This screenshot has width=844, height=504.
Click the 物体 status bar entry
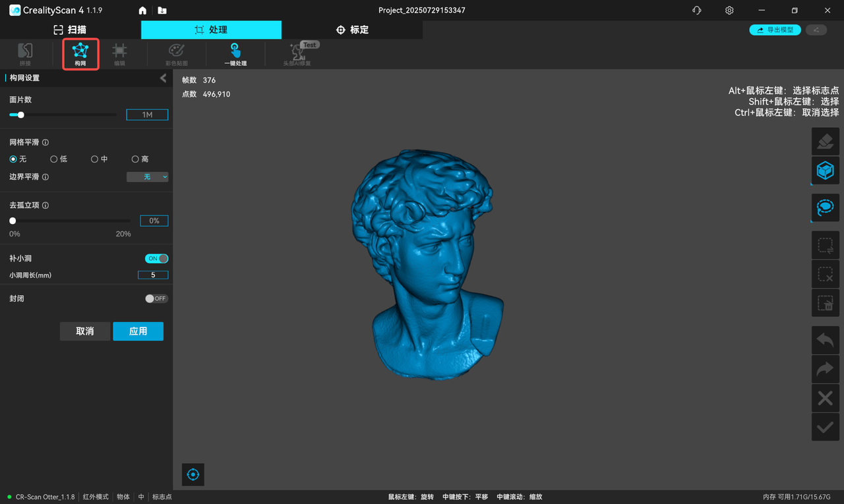tap(123, 497)
